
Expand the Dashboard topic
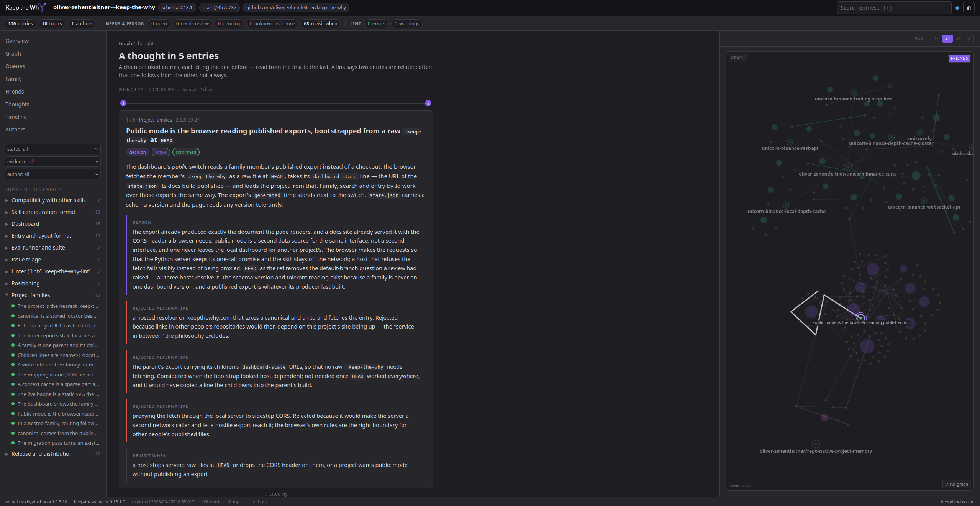coord(52,224)
